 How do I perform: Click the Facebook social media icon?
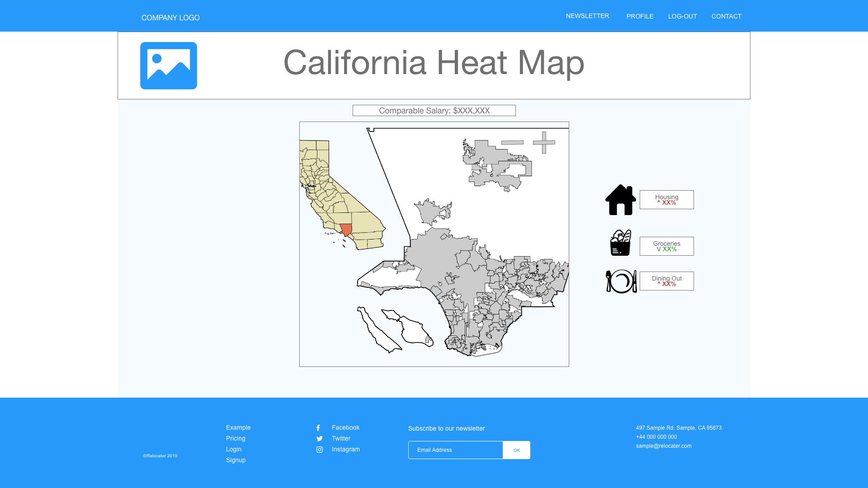pyautogui.click(x=318, y=428)
